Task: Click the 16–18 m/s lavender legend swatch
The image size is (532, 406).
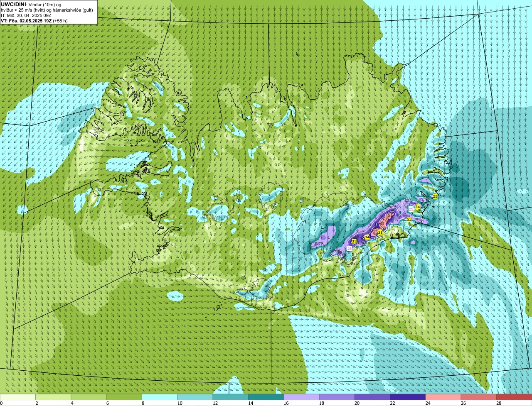Action: coord(301,397)
